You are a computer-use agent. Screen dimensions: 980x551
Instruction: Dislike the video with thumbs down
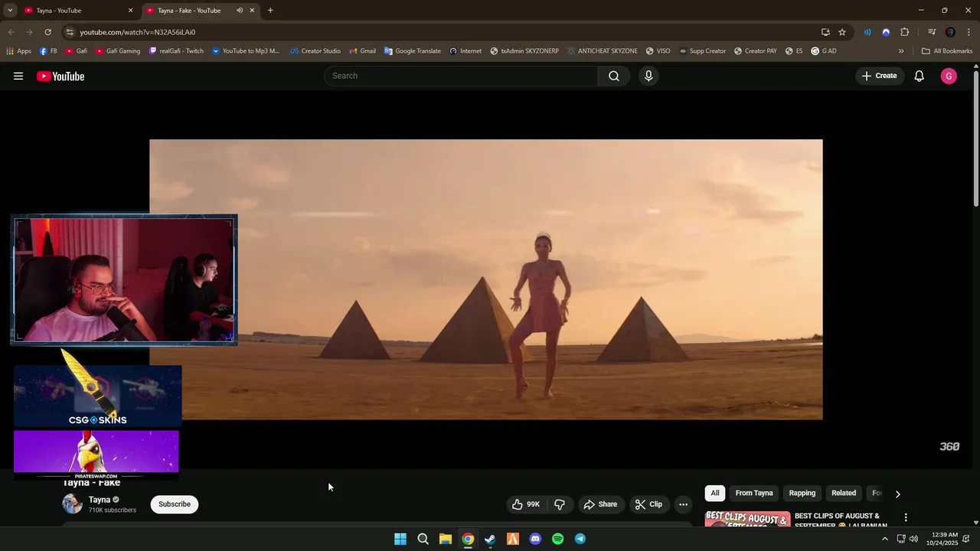[560, 504]
